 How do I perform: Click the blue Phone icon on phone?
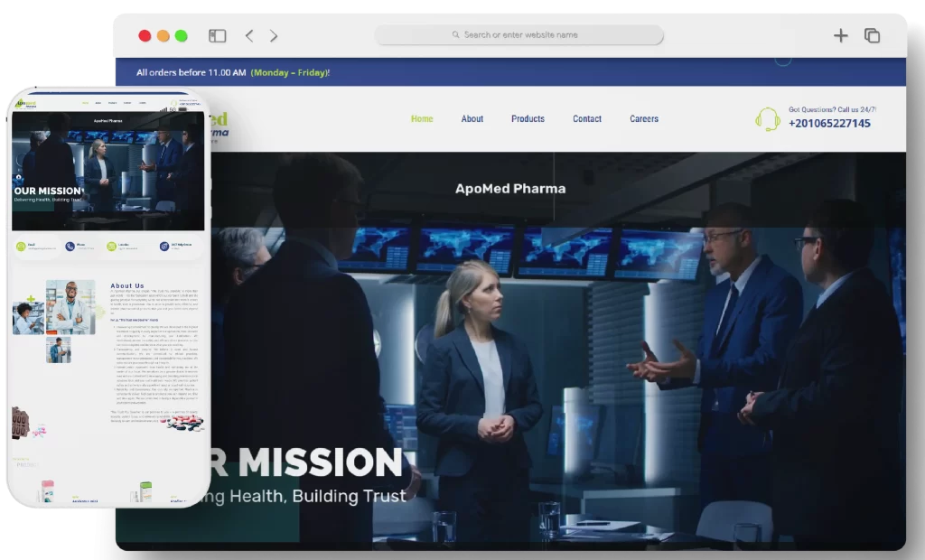point(69,246)
